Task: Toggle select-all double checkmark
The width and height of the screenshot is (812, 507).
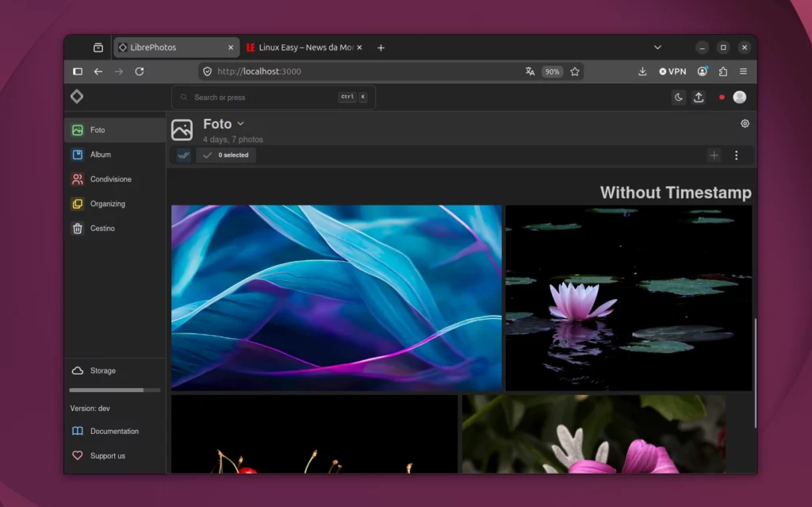Action: point(184,155)
